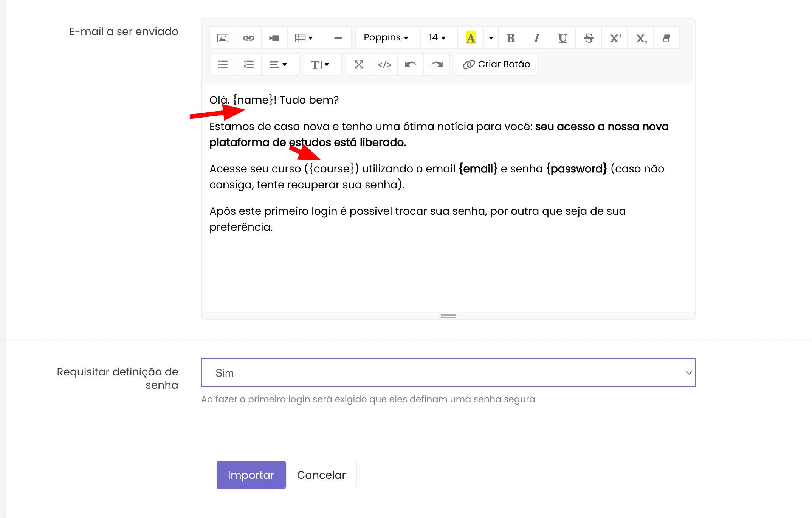Click the insert picture icon
812x518 pixels.
coord(223,38)
